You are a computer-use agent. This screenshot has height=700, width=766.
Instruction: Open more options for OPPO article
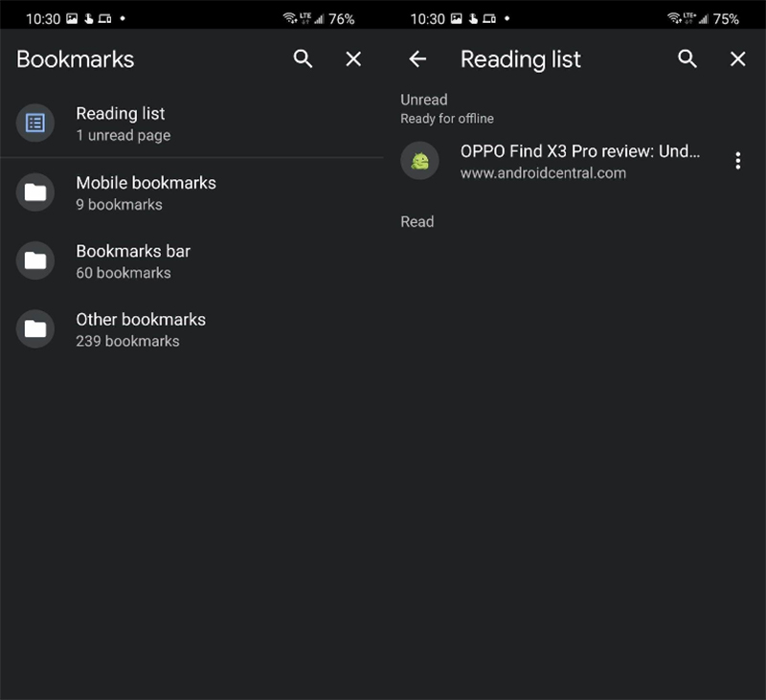[x=737, y=161]
